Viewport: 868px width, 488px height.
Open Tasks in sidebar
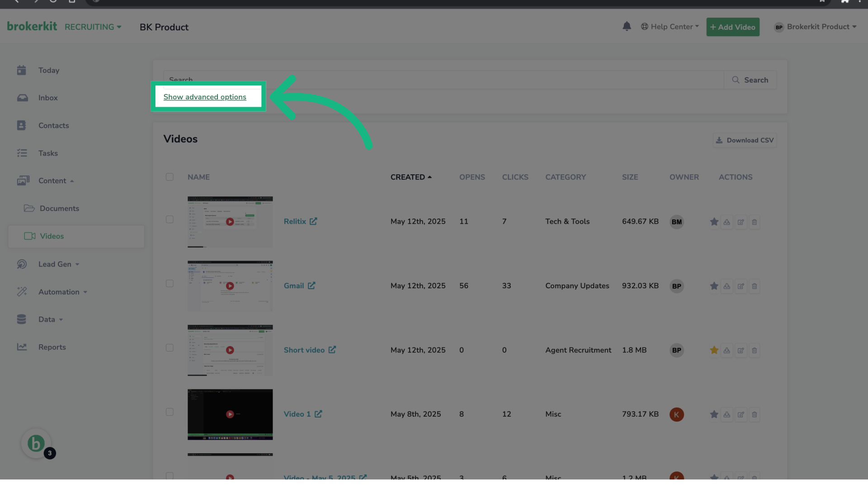(48, 153)
